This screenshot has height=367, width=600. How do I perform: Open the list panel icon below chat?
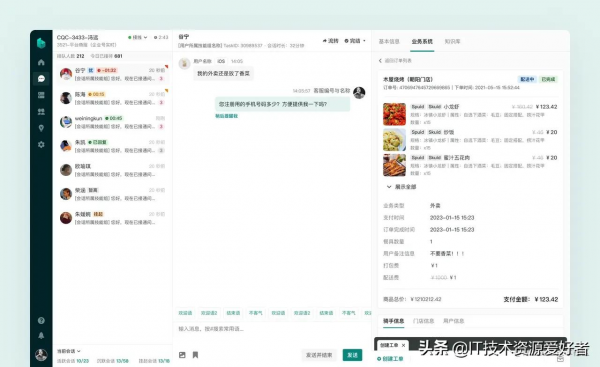pos(41,95)
